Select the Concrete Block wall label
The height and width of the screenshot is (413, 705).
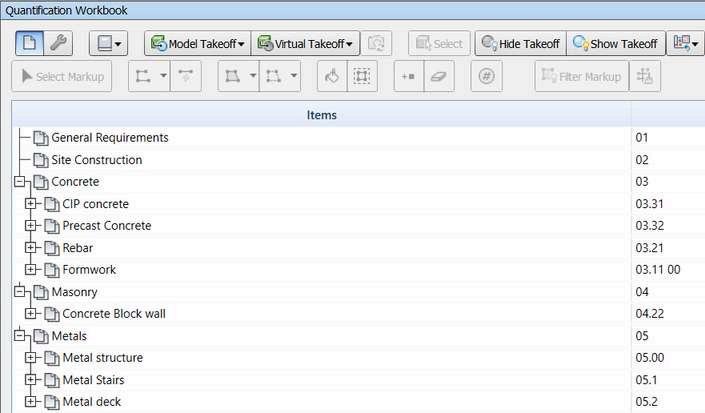(114, 314)
